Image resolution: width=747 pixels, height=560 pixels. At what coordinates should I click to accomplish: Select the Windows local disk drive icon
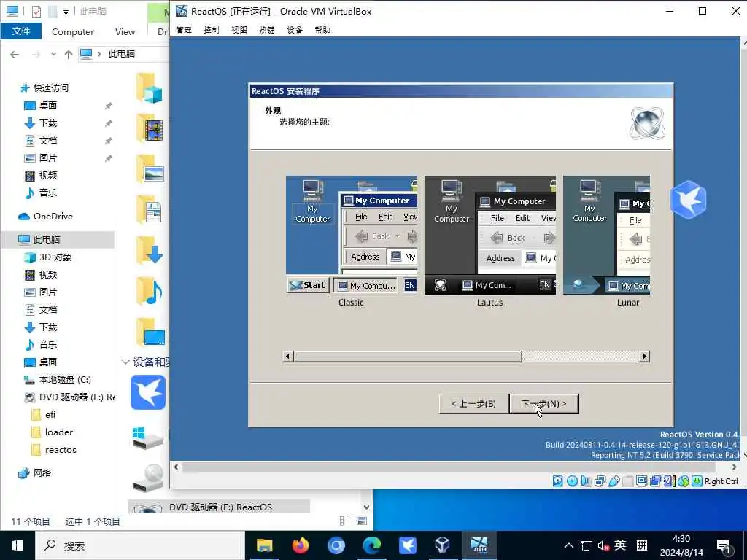coord(147,437)
